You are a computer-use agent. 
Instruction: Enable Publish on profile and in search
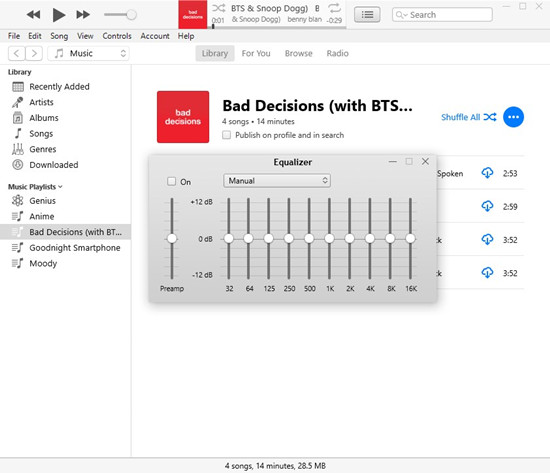(x=227, y=135)
